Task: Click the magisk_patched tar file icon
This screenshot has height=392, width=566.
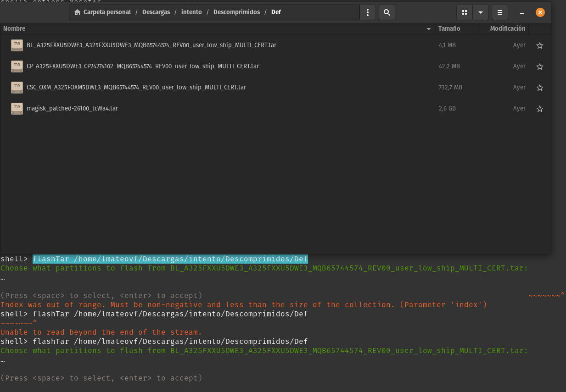Action: point(17,109)
